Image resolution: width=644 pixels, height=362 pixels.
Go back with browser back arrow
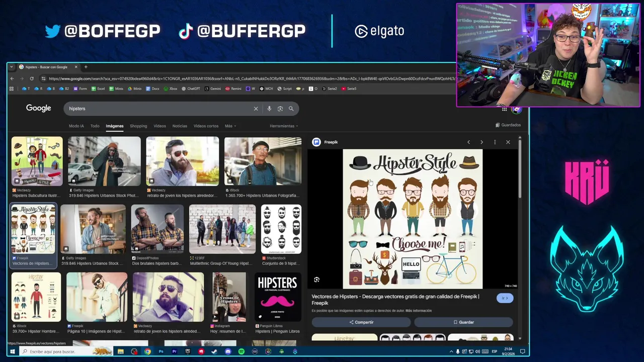coord(13,78)
